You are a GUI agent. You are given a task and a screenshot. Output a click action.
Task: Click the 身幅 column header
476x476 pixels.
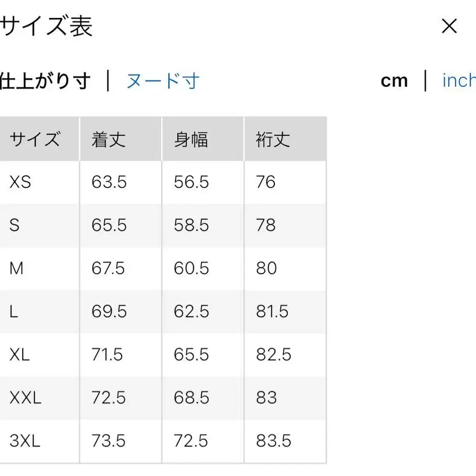pyautogui.click(x=190, y=139)
